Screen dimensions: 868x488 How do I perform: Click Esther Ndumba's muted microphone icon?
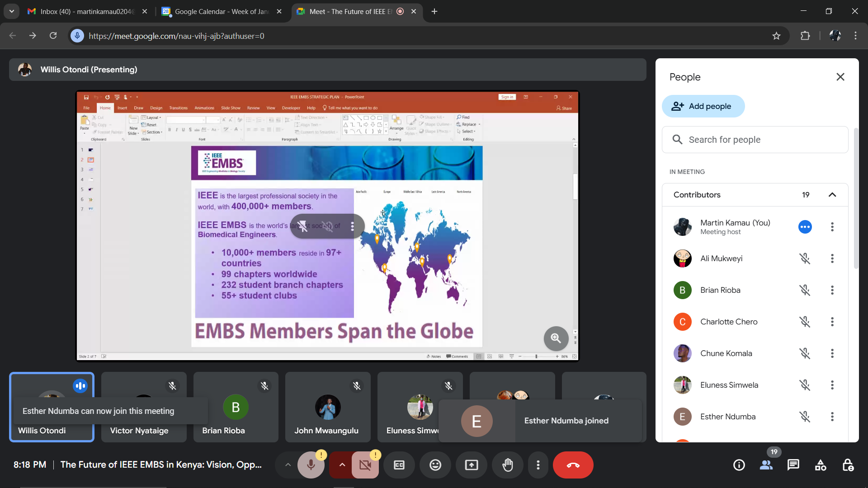coord(805,417)
